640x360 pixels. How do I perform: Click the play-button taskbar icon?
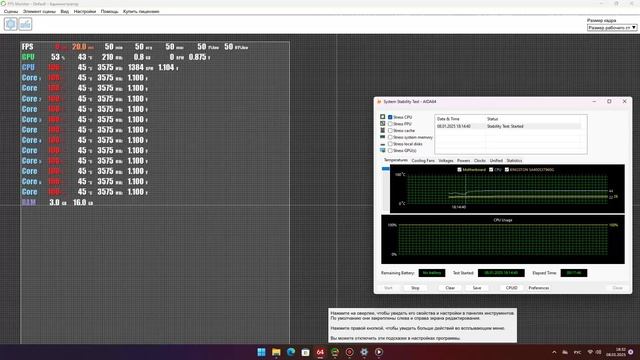[x=379, y=352]
